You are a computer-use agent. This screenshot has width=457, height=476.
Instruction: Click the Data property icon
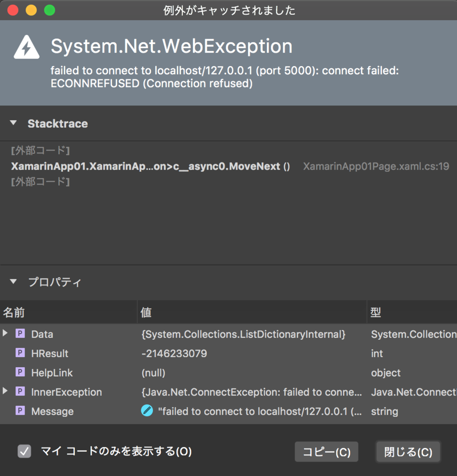point(20,334)
